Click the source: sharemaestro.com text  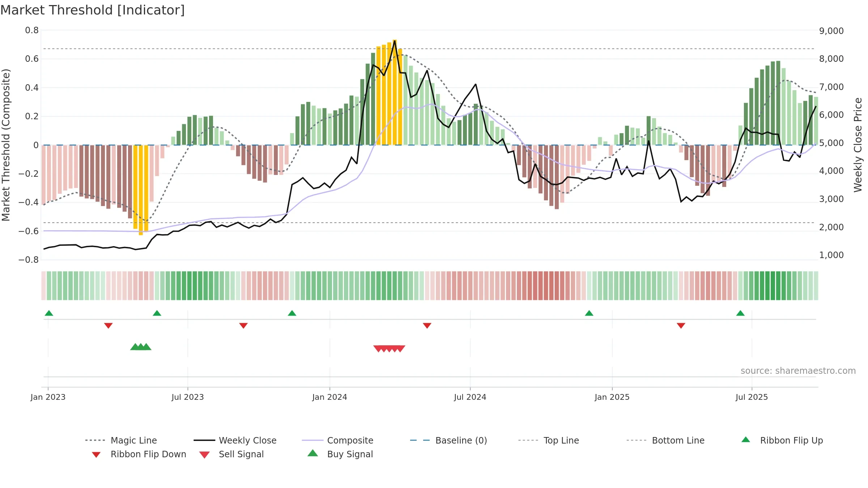point(798,371)
